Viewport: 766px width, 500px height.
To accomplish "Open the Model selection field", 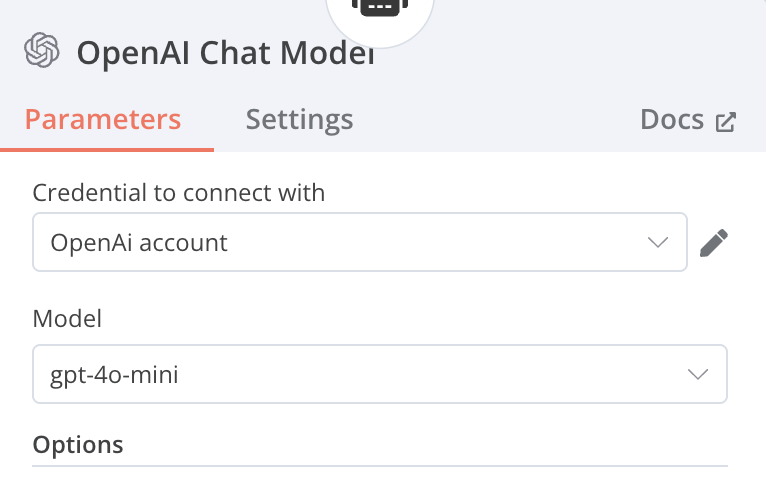I will coord(360,375).
